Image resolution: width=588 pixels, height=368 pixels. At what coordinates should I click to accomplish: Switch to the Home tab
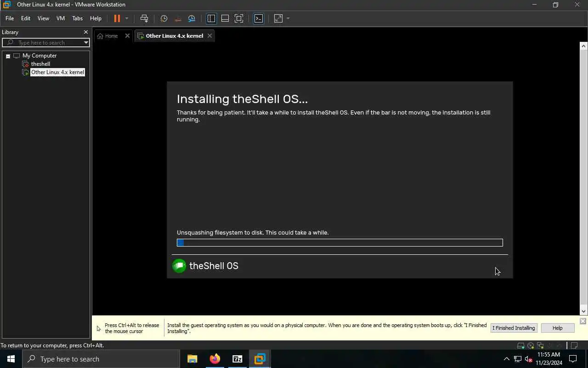click(111, 36)
